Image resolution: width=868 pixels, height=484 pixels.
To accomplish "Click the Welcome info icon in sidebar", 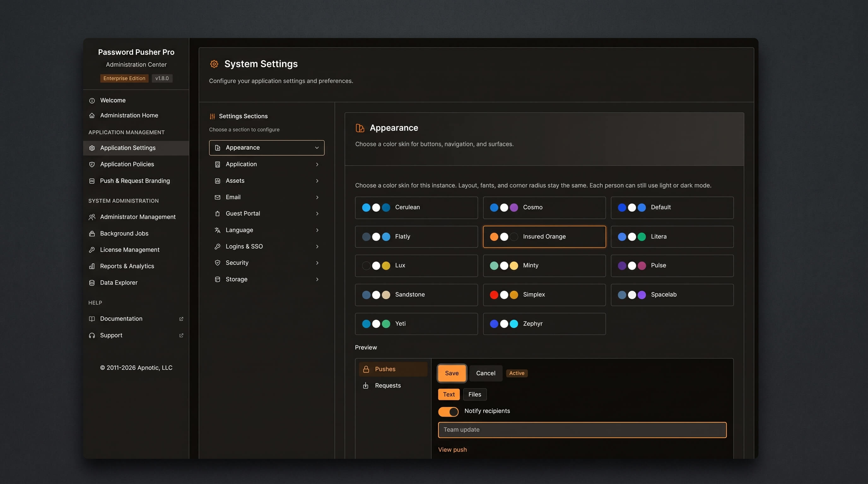I will 92,101.
